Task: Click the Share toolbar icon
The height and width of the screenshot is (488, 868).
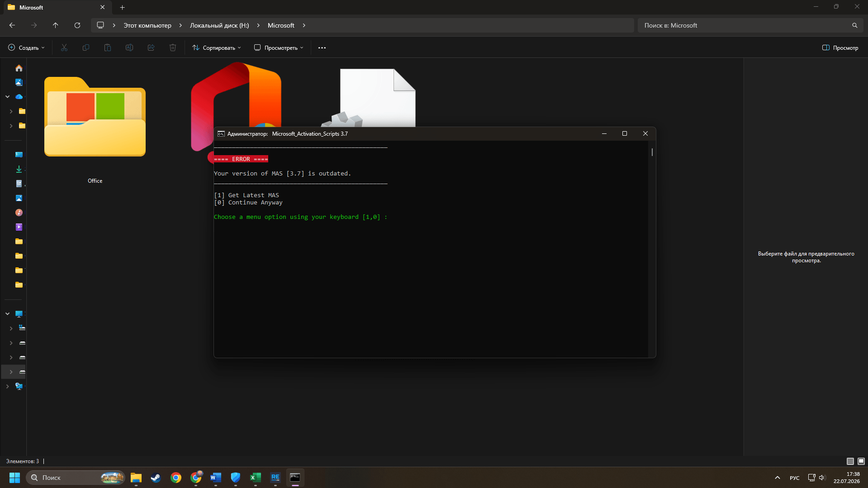Action: (x=151, y=47)
